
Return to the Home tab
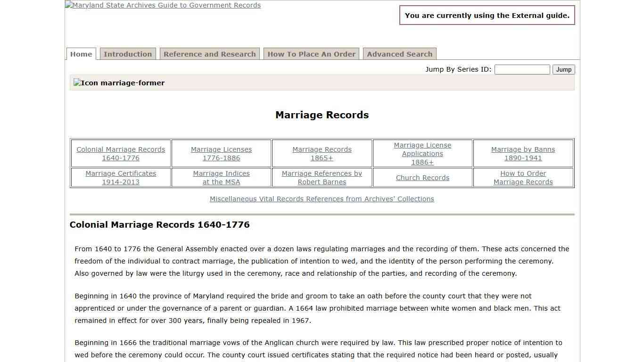(81, 54)
